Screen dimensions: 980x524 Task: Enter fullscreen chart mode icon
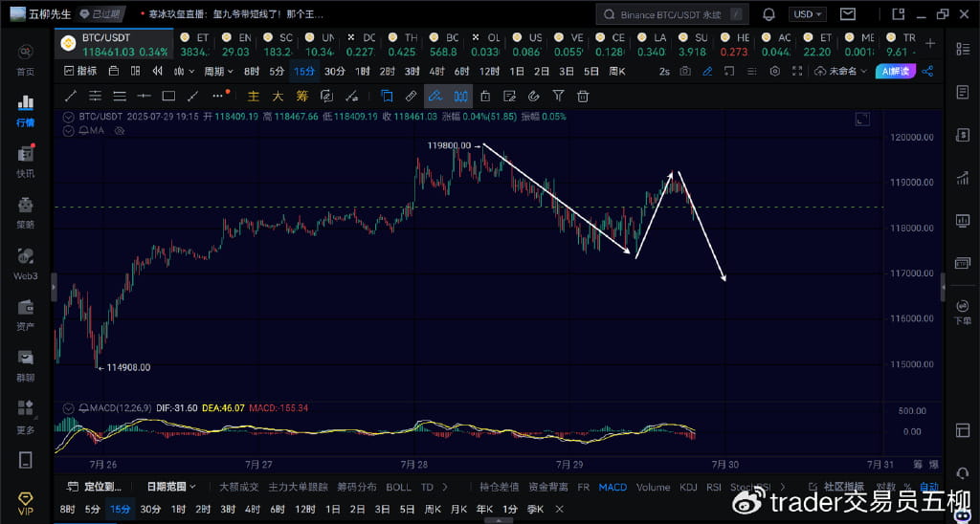[797, 71]
